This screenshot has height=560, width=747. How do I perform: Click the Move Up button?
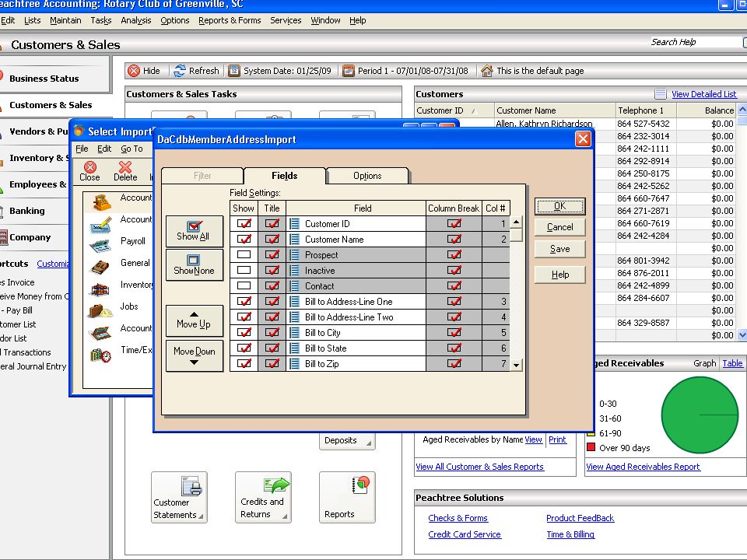(195, 320)
